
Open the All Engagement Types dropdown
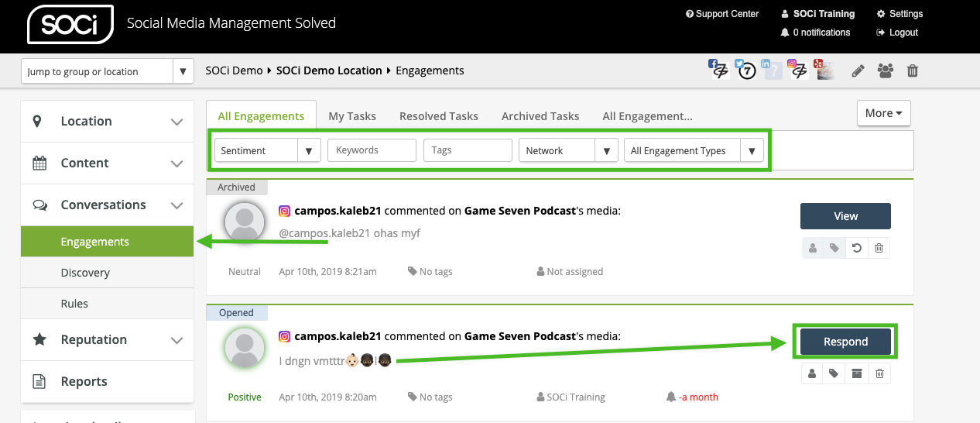coord(694,150)
